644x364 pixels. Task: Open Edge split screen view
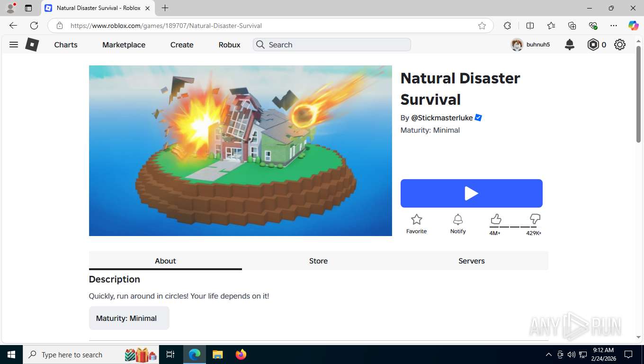[530, 26]
